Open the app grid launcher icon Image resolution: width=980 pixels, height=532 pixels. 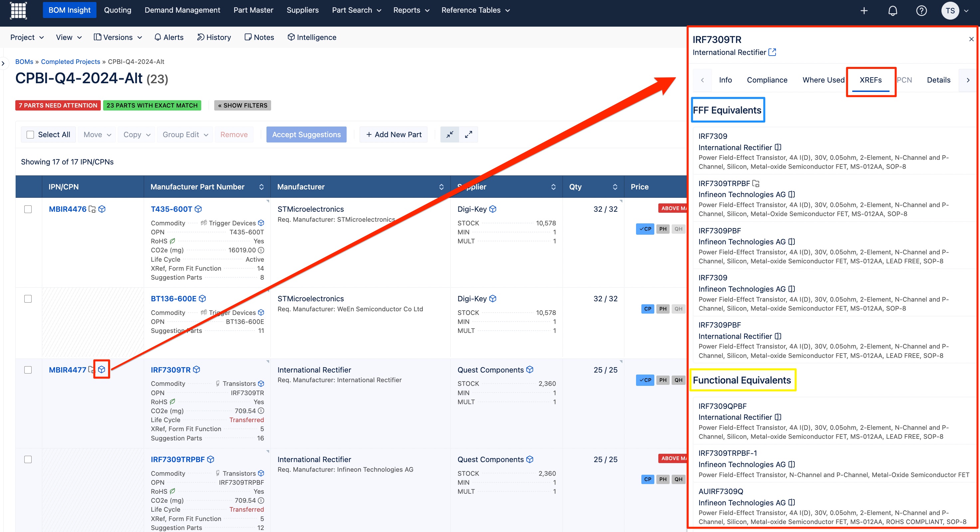18,10
